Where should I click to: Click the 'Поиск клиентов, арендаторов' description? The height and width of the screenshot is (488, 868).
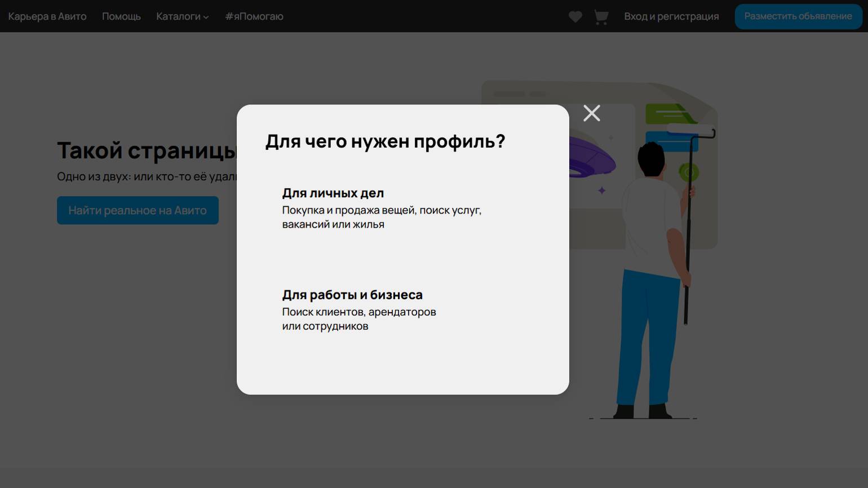coord(359,319)
